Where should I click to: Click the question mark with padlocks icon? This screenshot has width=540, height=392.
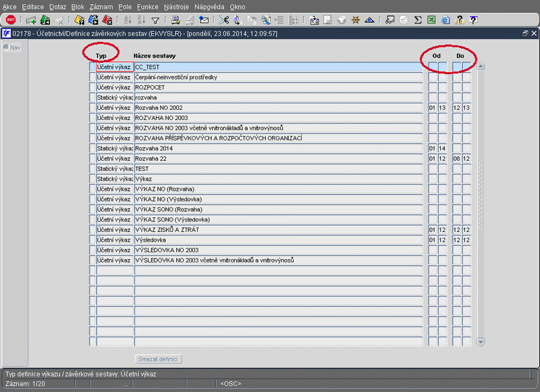pyautogui.click(x=459, y=20)
